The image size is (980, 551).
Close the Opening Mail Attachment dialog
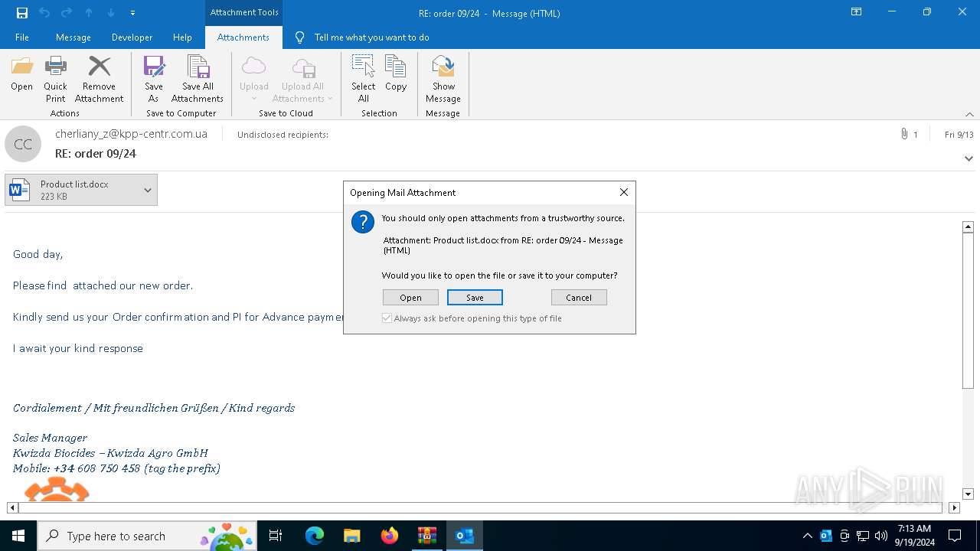(x=624, y=192)
